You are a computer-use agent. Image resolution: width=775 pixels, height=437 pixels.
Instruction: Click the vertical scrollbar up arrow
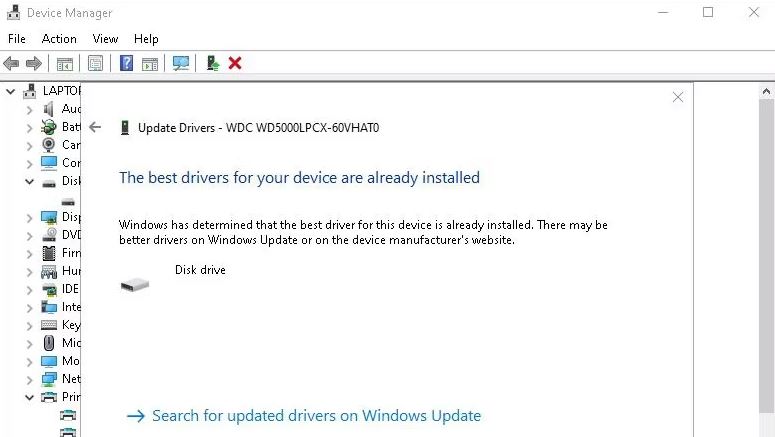pos(766,91)
